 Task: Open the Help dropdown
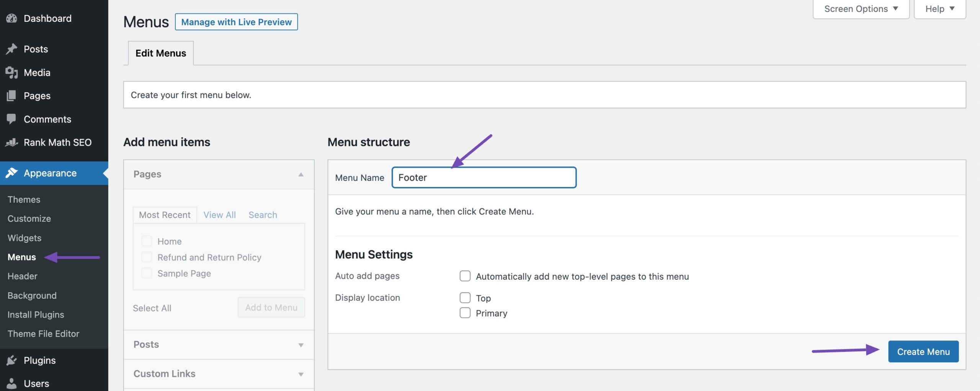pos(940,9)
